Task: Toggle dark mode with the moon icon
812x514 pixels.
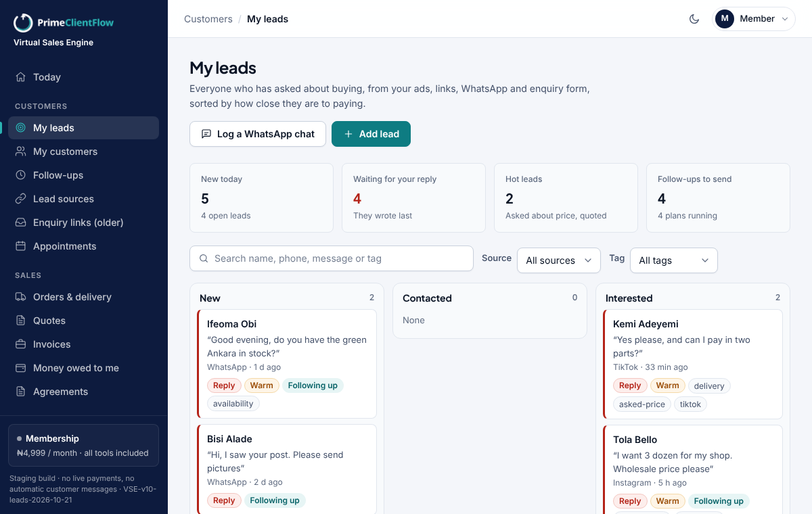Action: tap(694, 19)
